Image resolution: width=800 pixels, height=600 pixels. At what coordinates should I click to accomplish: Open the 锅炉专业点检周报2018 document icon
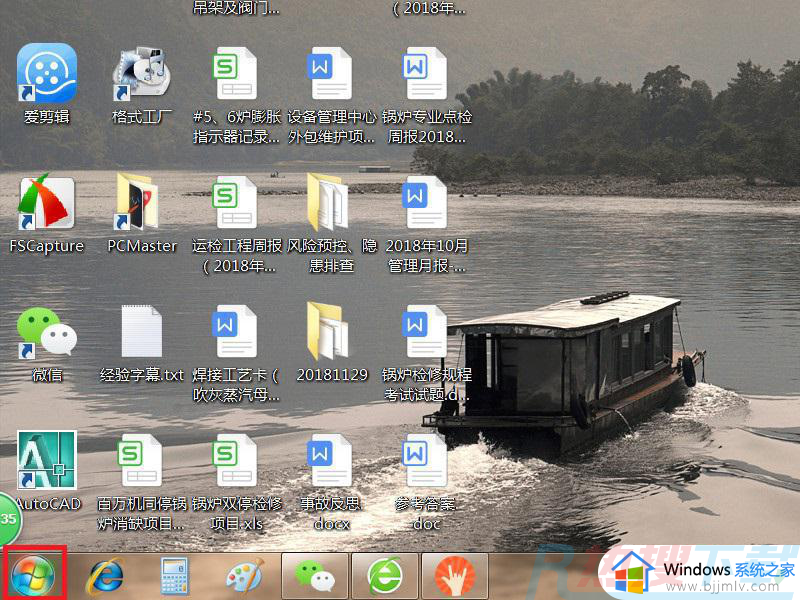426,73
